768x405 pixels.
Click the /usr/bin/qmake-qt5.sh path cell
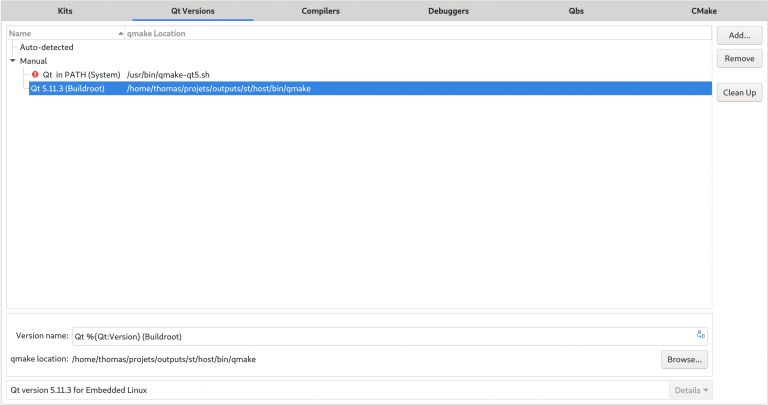(x=168, y=74)
